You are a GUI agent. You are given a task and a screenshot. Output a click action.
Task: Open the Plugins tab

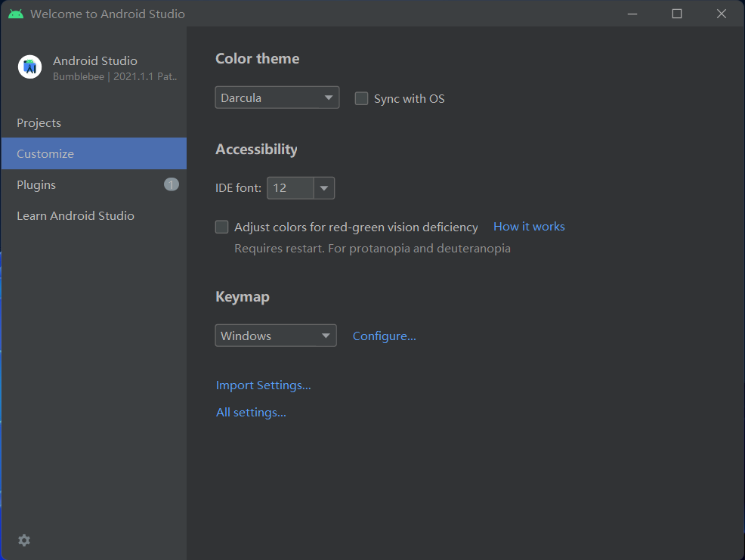[x=94, y=184]
